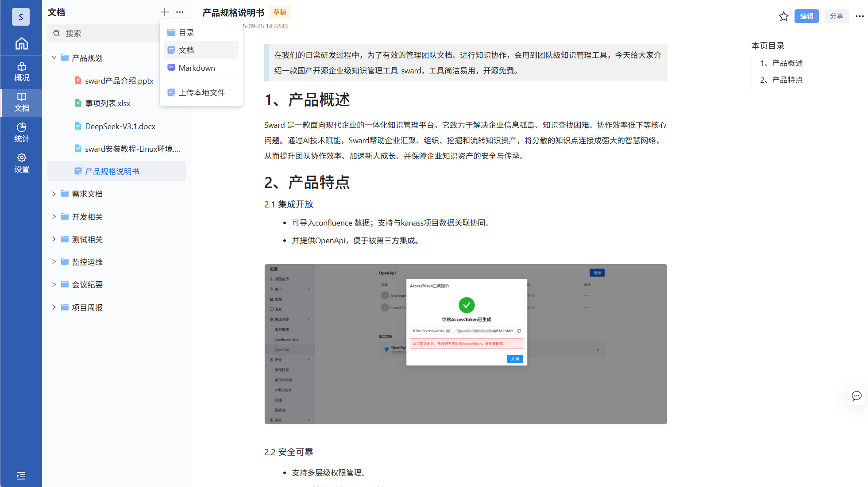Collapse the left navigation bar

[21, 475]
